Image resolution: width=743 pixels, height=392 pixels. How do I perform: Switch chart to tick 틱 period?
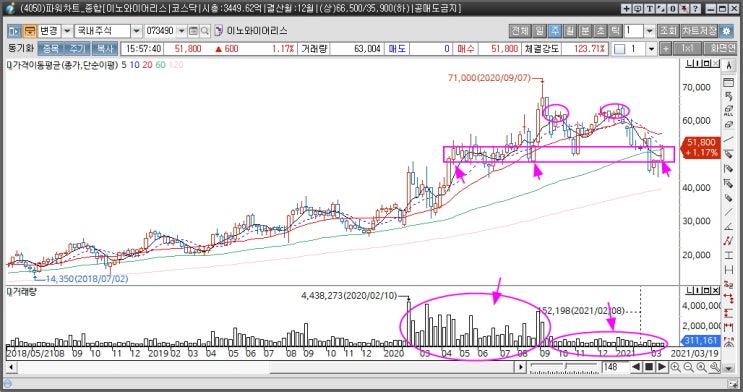[616, 31]
